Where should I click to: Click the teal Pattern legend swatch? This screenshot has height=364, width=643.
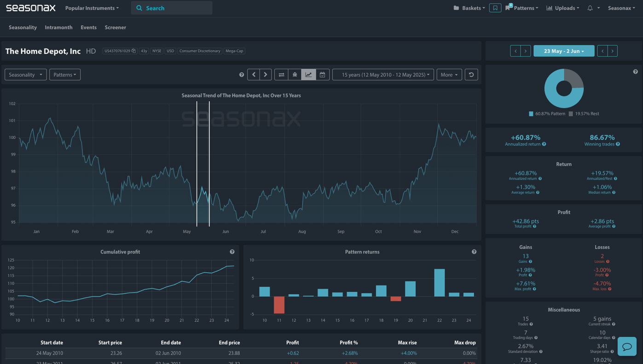(531, 114)
